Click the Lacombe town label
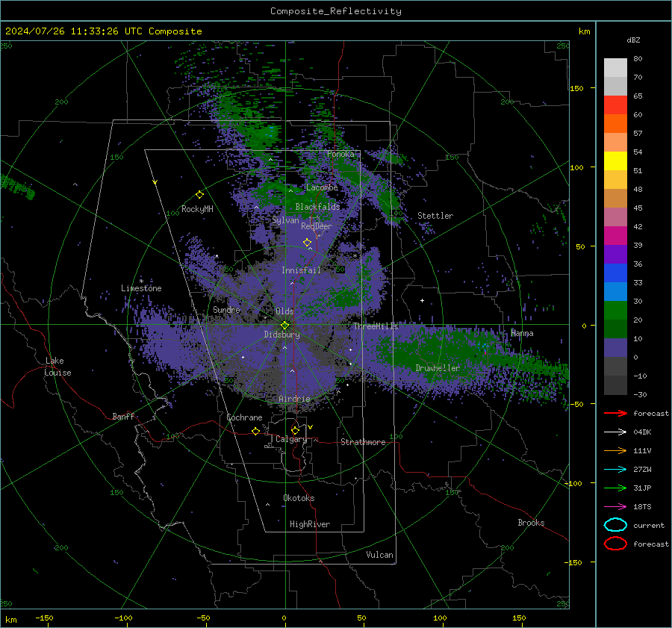 pos(322,187)
